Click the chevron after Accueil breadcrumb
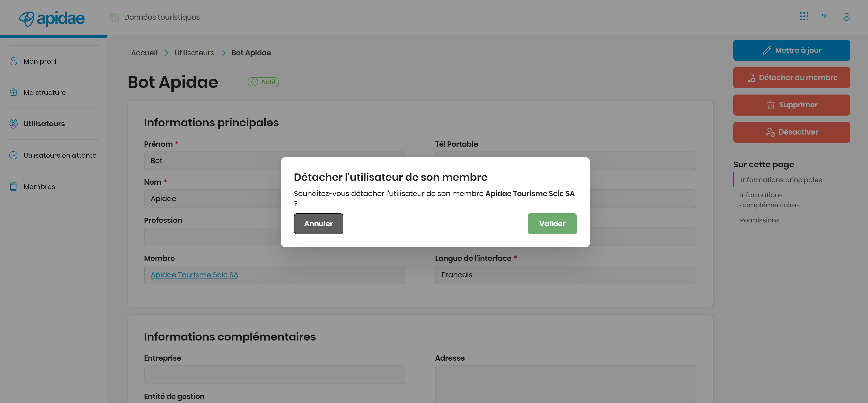Viewport: 868px width, 403px height. tap(166, 53)
